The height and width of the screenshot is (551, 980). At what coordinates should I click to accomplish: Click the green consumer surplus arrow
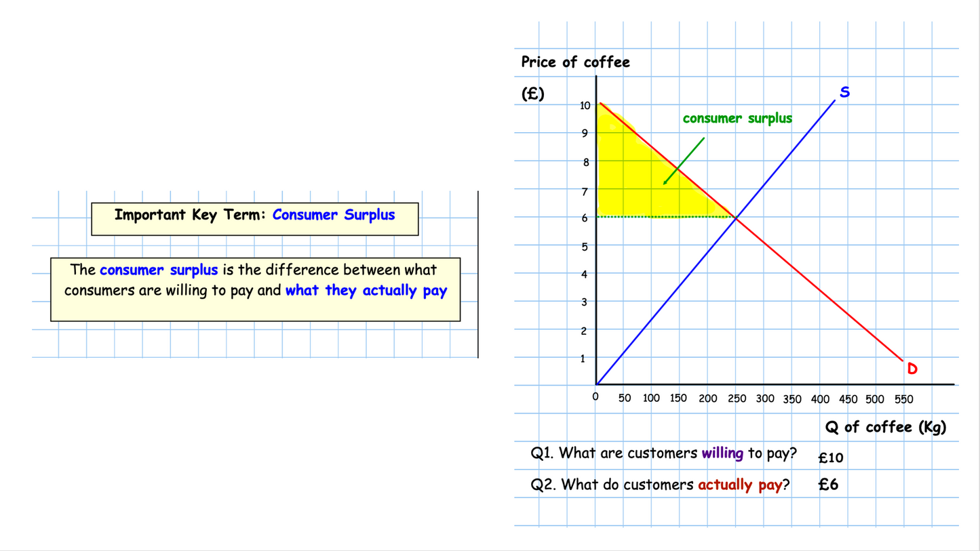(685, 161)
